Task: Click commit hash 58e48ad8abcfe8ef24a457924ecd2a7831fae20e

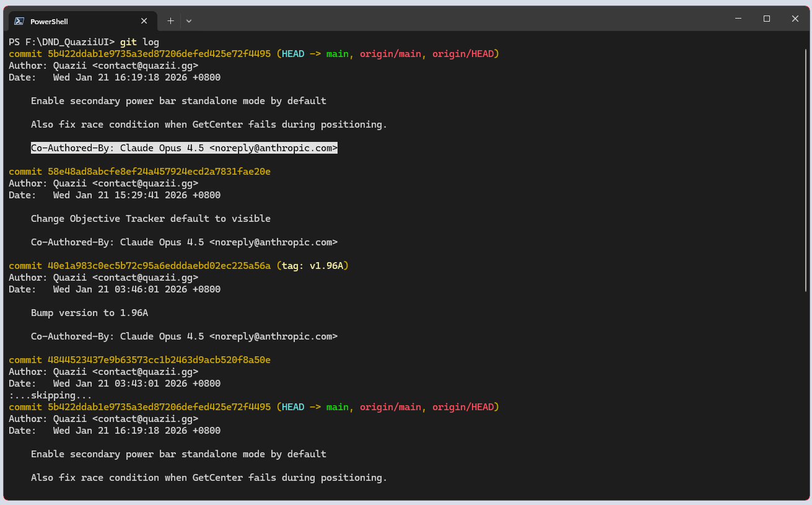Action: point(159,172)
